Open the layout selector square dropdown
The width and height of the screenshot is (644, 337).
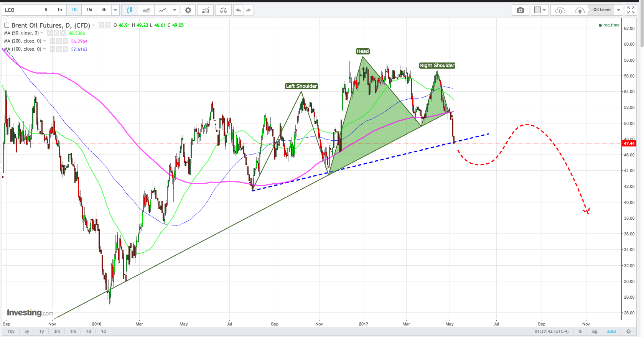point(540,10)
